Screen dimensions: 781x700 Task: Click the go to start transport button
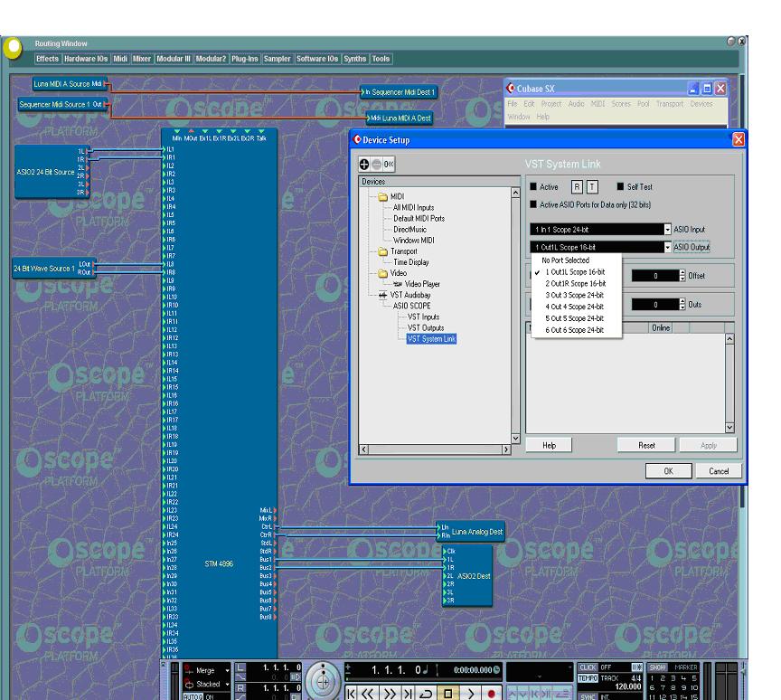pyautogui.click(x=353, y=694)
